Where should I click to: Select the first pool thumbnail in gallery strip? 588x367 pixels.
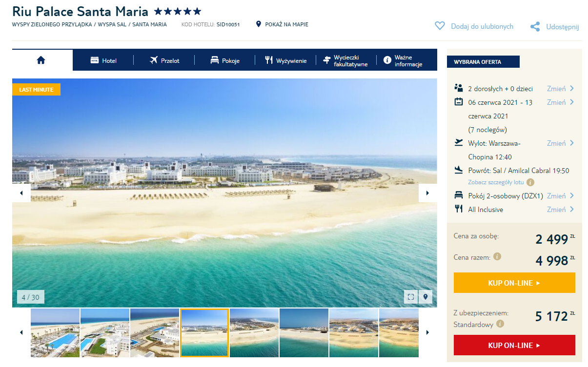click(55, 333)
